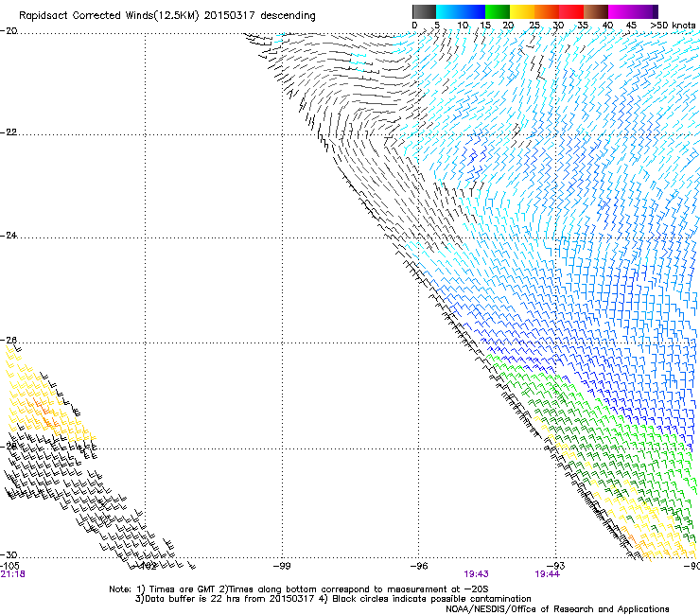Click the '-26' latitude axis label
Viewport: 700px width, 615px height.
[x=9, y=341]
